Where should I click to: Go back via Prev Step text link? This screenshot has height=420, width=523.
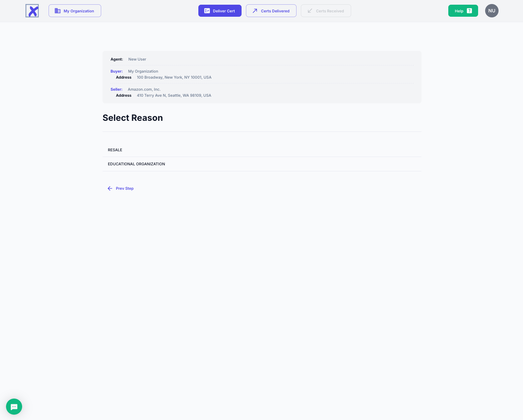click(125, 188)
